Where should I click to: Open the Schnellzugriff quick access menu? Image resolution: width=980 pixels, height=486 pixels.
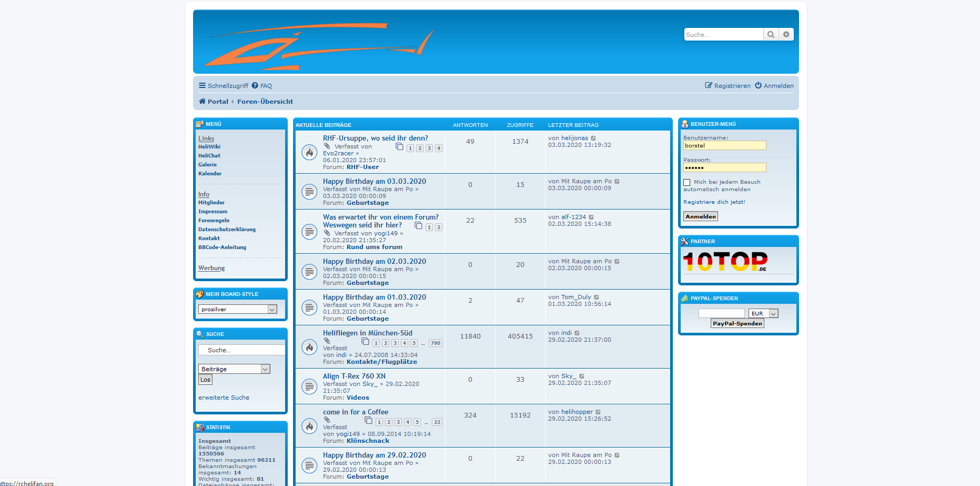click(x=224, y=86)
